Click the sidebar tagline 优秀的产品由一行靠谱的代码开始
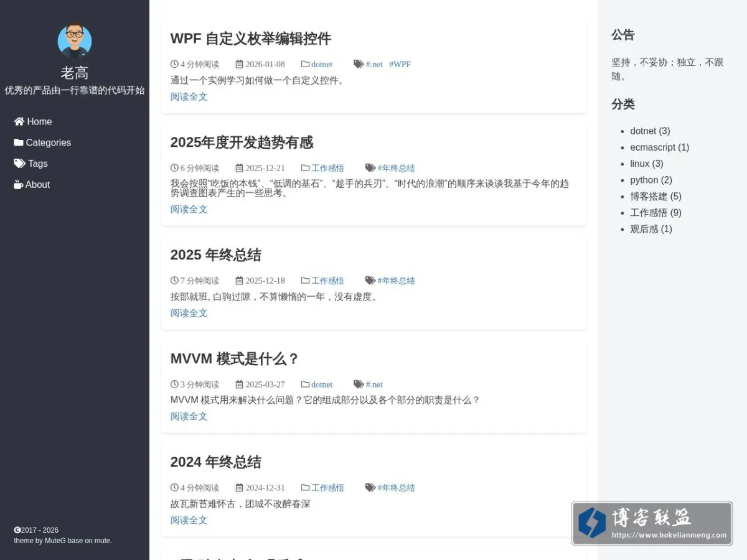The image size is (747, 560). pos(75,90)
